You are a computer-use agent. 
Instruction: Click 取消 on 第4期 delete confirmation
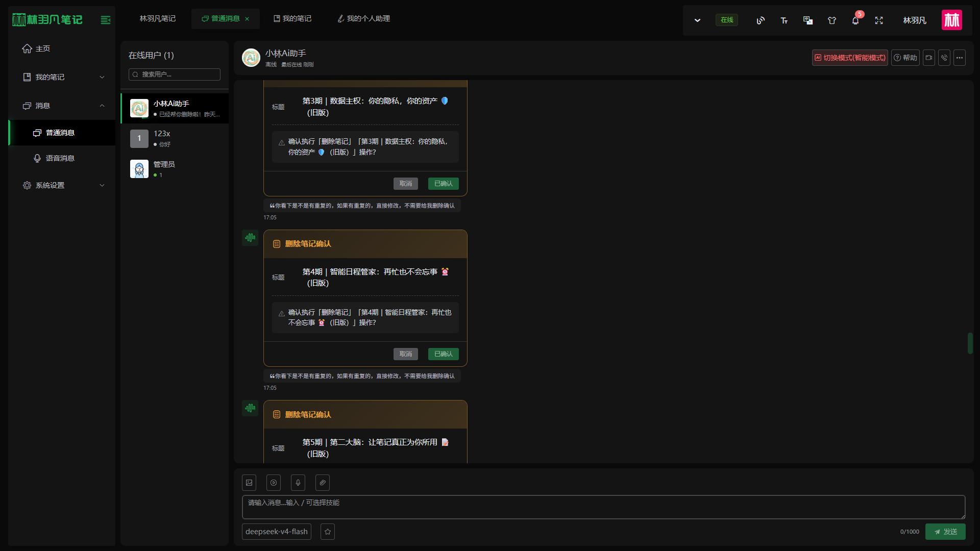tap(406, 354)
